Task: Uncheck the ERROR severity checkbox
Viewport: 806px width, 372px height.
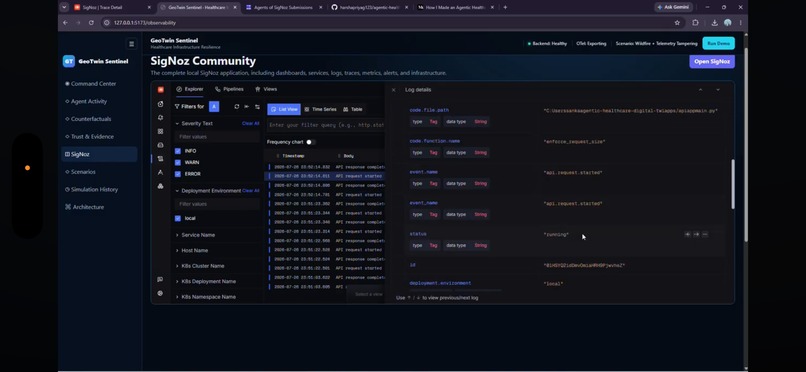Action: click(x=178, y=174)
